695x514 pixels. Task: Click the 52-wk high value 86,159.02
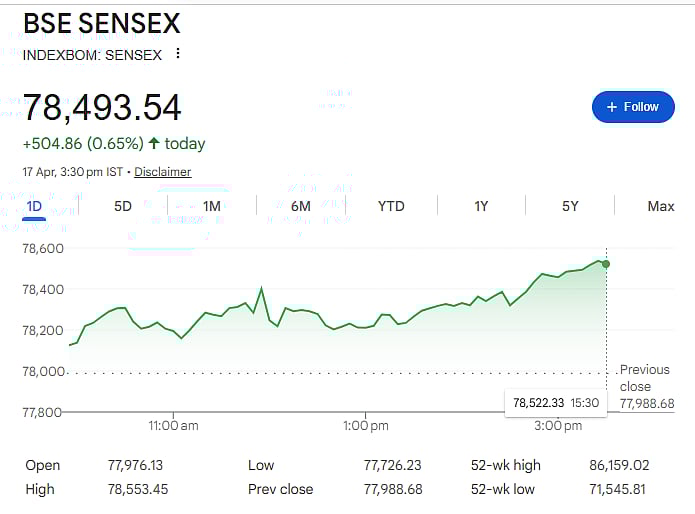[620, 465]
